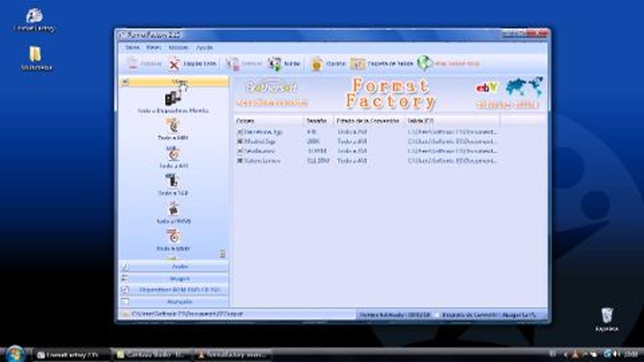Open Carpeta de Salida output folder
The height and width of the screenshot is (362, 644).
[382, 64]
